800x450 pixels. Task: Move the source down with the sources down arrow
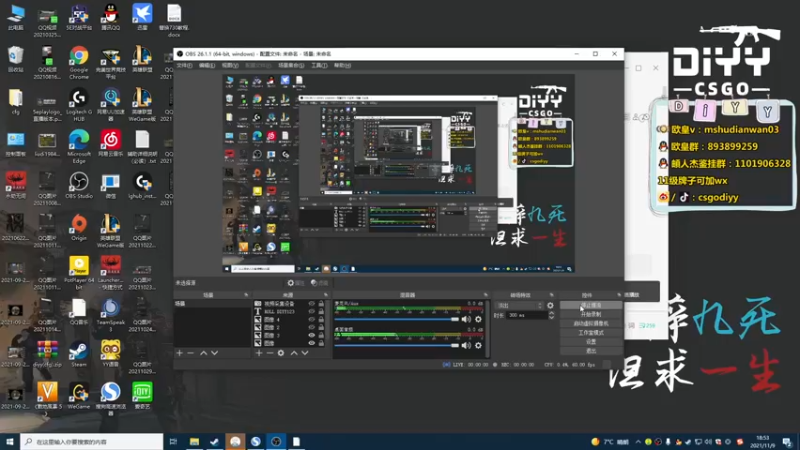click(x=305, y=353)
